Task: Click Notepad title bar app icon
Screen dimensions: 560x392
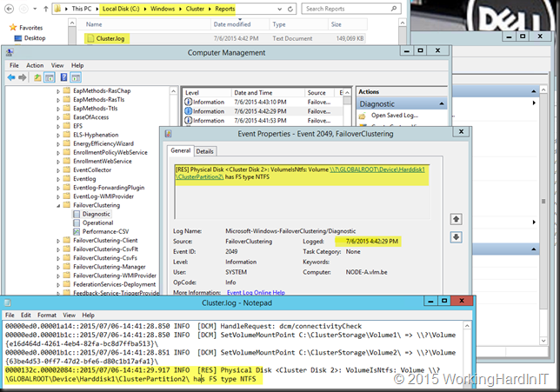Action: tap(8, 303)
